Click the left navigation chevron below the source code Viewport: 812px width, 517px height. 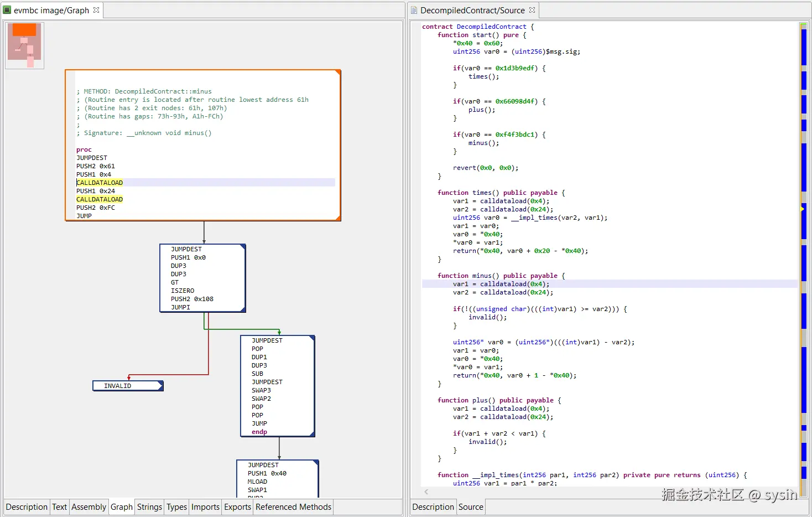426,492
